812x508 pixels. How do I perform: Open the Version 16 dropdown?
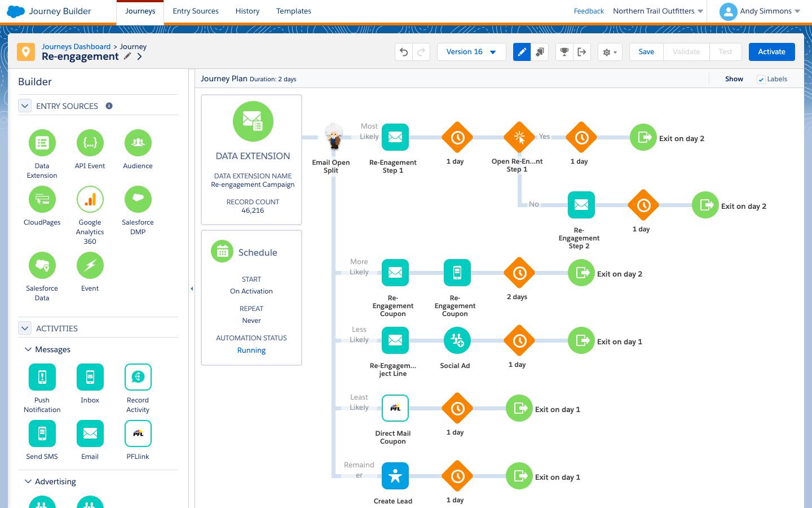[x=471, y=52]
